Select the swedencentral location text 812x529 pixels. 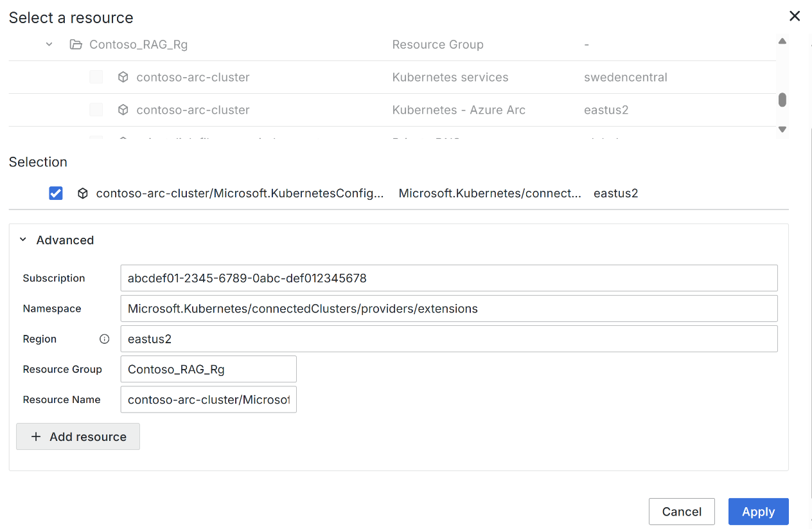click(x=626, y=77)
